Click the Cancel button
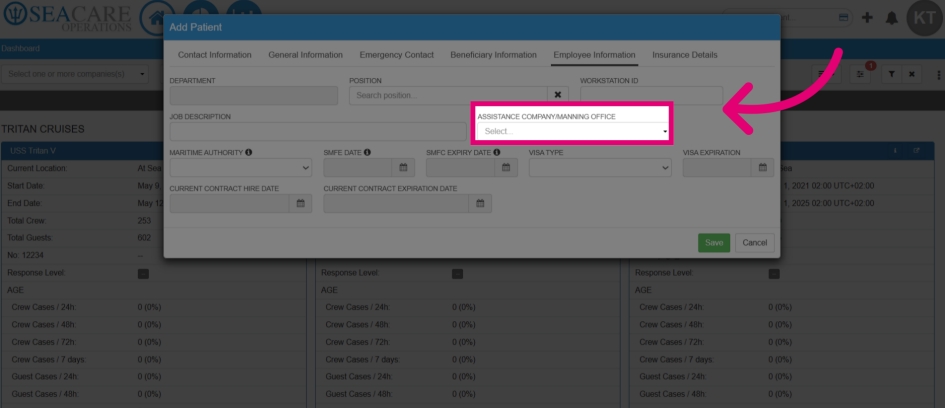This screenshot has height=408, width=945. click(x=755, y=243)
